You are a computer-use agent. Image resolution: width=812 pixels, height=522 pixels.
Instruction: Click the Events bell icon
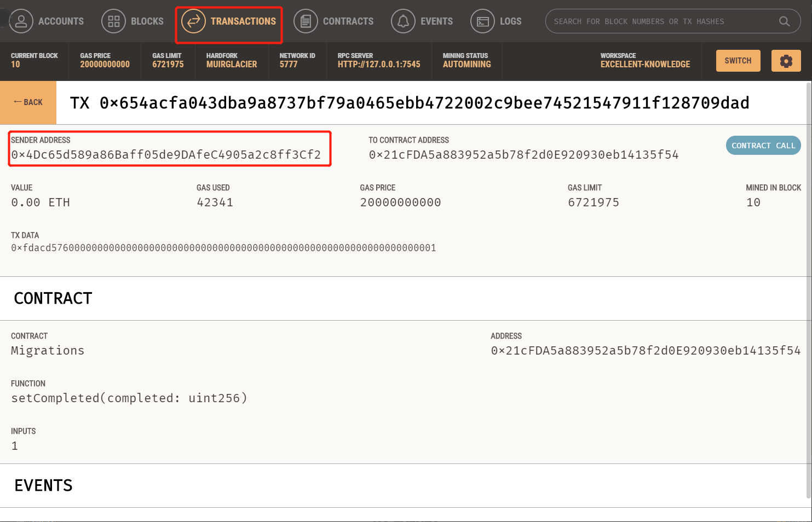(403, 21)
